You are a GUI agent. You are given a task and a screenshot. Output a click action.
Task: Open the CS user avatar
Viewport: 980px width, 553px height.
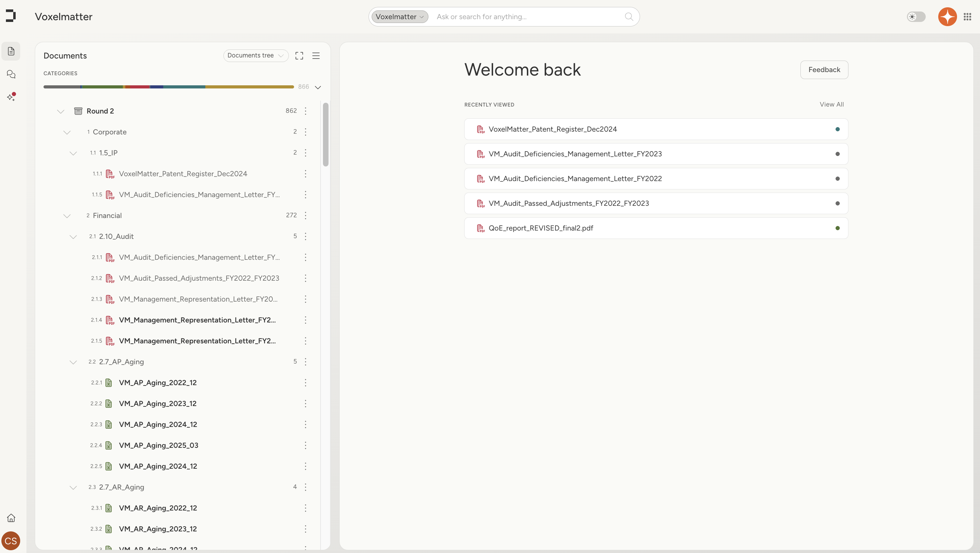pyautogui.click(x=11, y=541)
